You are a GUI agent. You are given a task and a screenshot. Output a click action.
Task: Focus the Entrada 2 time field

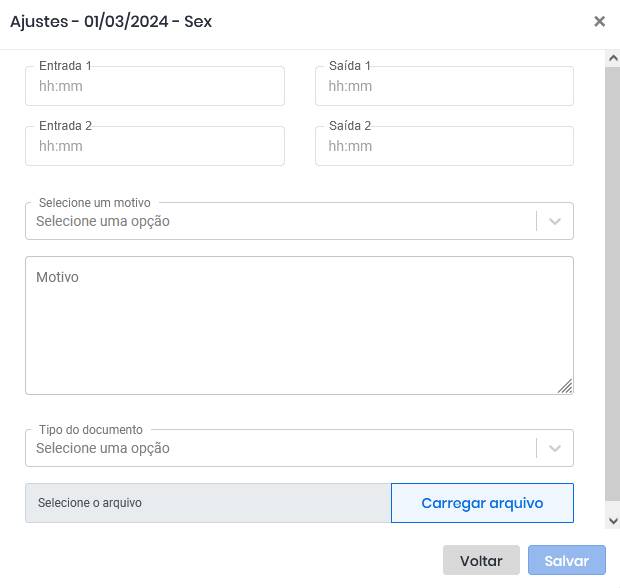(x=155, y=146)
